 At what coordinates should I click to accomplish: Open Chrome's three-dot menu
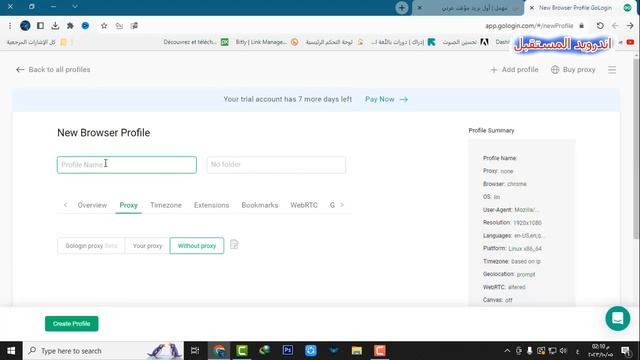pyautogui.click(x=10, y=26)
